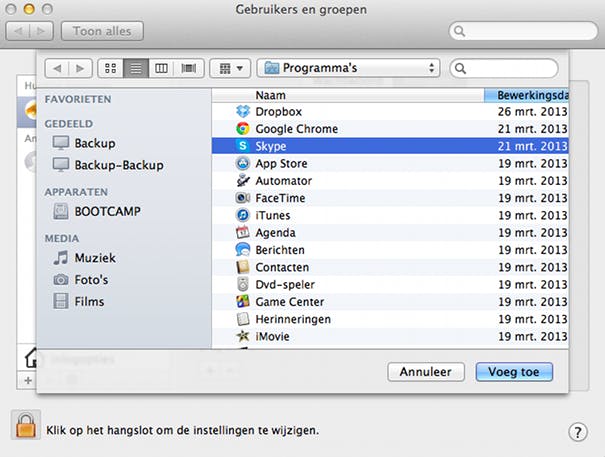Select the Dropbox row name
Screen dimensions: 605x457
tap(278, 112)
